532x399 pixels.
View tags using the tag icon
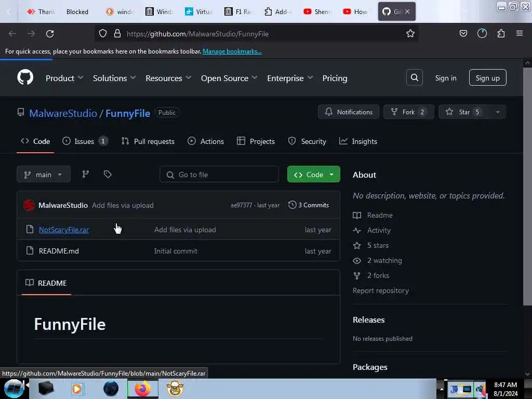pyautogui.click(x=108, y=174)
